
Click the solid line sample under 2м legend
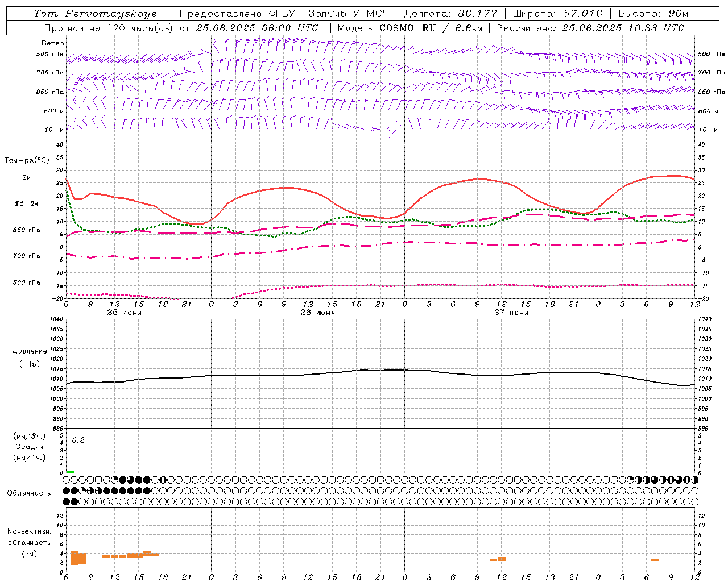pos(26,184)
